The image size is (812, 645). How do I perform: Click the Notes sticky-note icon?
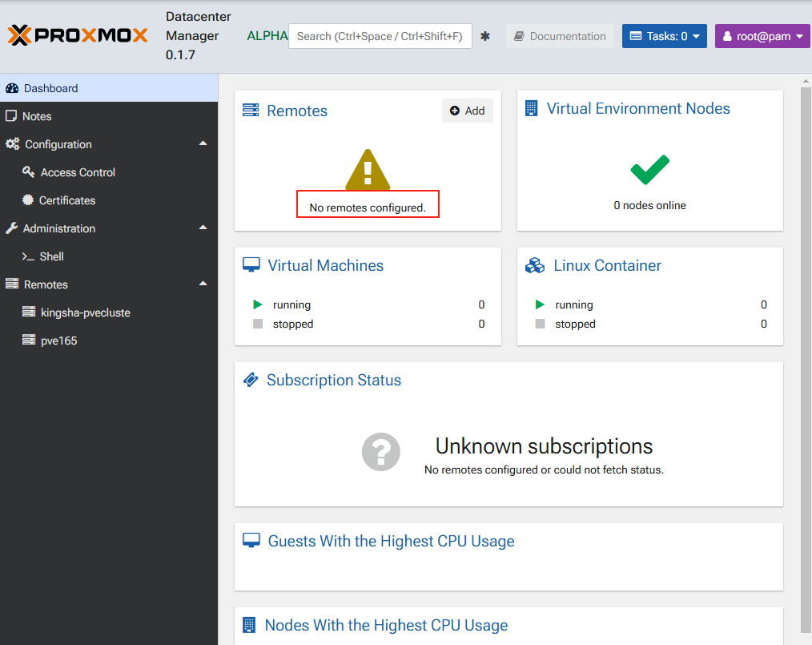(x=11, y=116)
